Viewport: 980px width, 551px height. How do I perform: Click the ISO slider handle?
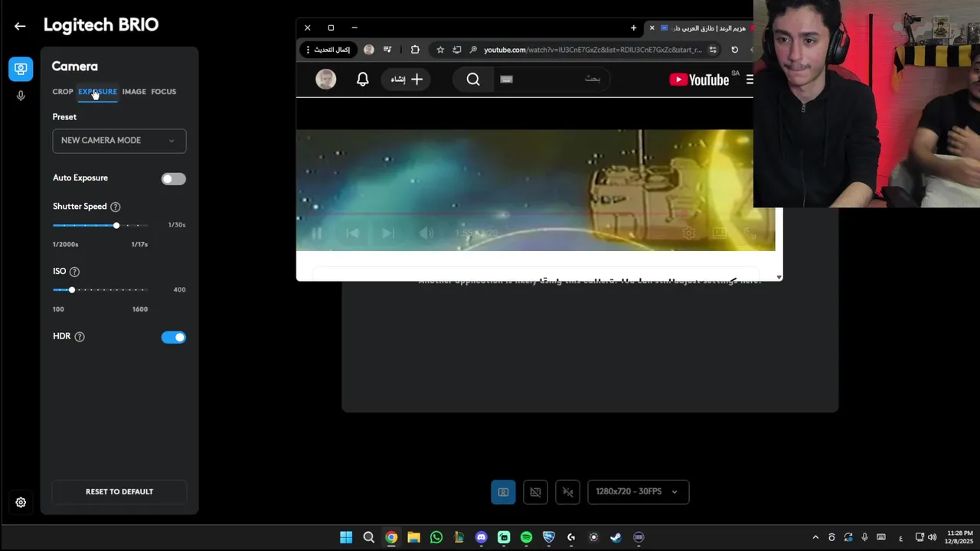point(72,290)
